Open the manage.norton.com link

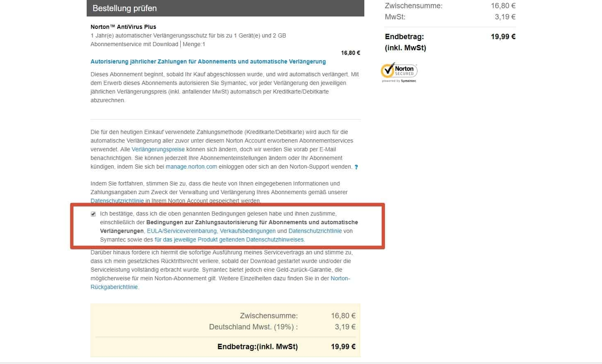pos(191,167)
